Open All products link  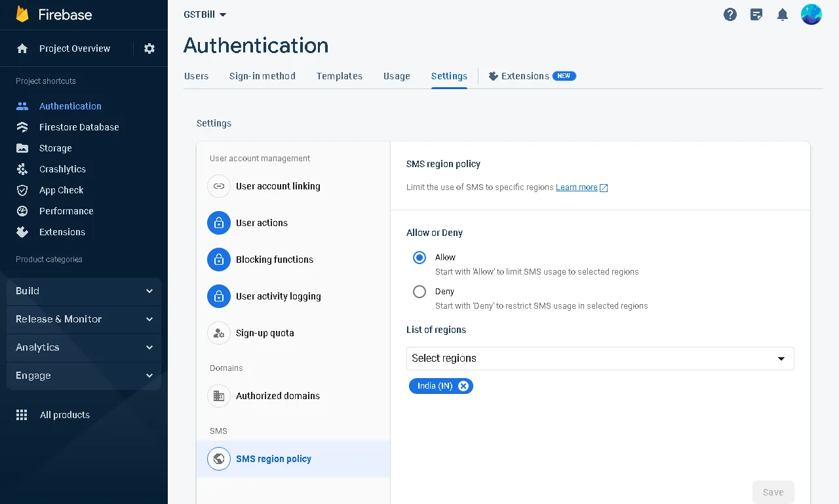(x=65, y=415)
